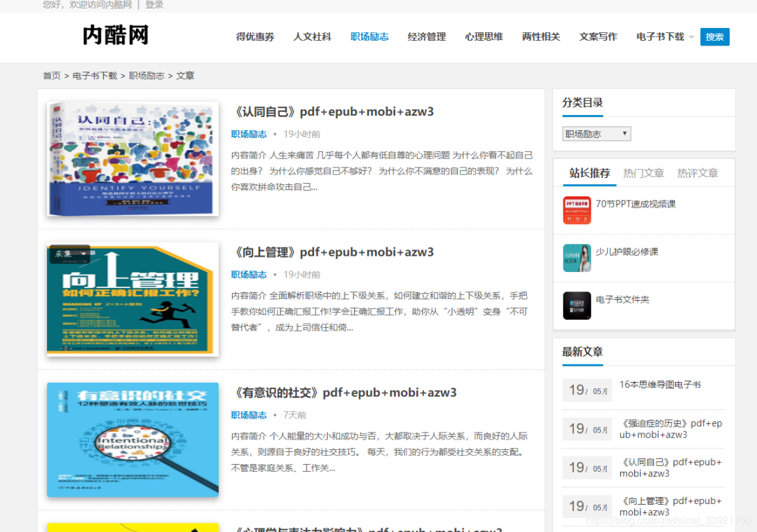Viewport: 757px width, 532px height.
Task: Click the 内酷网 site logo
Action: [116, 35]
